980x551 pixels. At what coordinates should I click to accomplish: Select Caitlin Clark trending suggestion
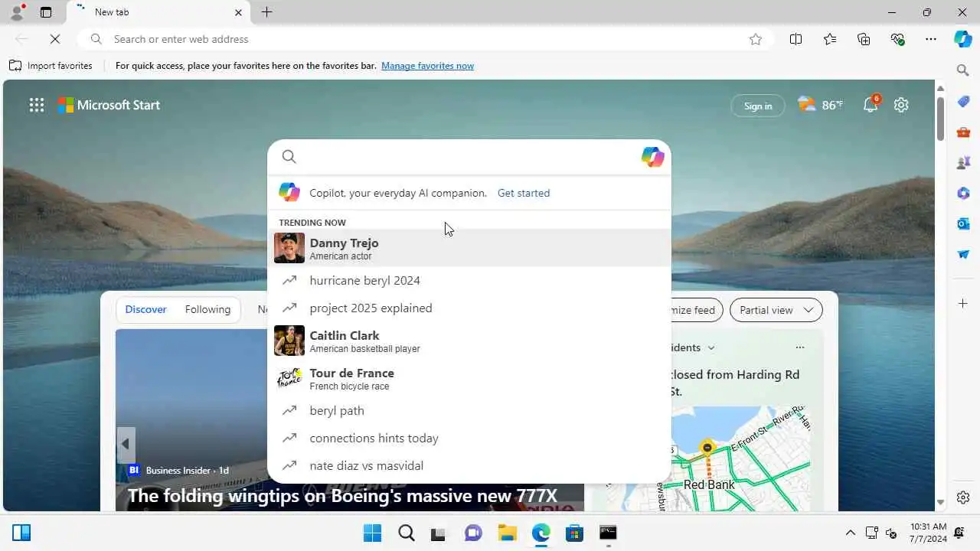[x=469, y=341]
